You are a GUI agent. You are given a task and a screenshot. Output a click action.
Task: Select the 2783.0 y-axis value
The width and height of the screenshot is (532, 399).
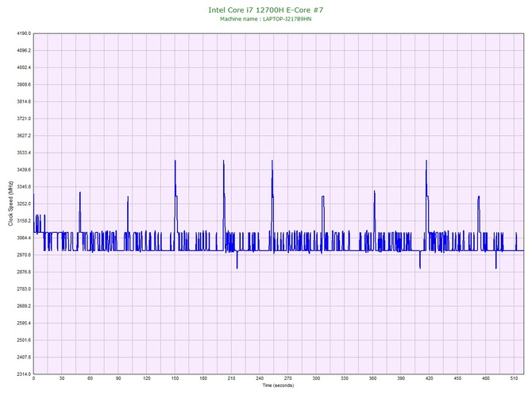pos(24,289)
